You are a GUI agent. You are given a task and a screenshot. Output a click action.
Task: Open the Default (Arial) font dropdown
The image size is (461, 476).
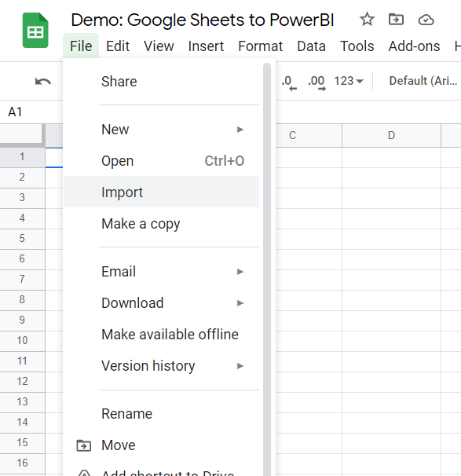423,81
